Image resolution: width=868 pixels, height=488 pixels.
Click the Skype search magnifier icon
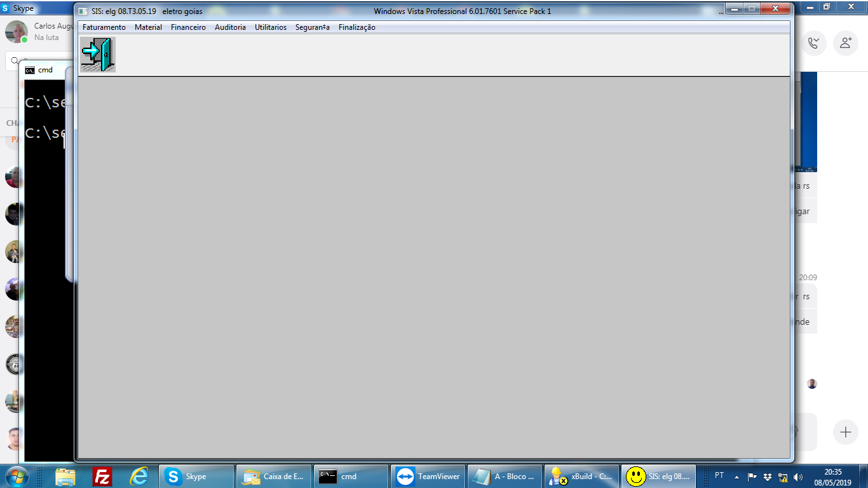pos(15,61)
